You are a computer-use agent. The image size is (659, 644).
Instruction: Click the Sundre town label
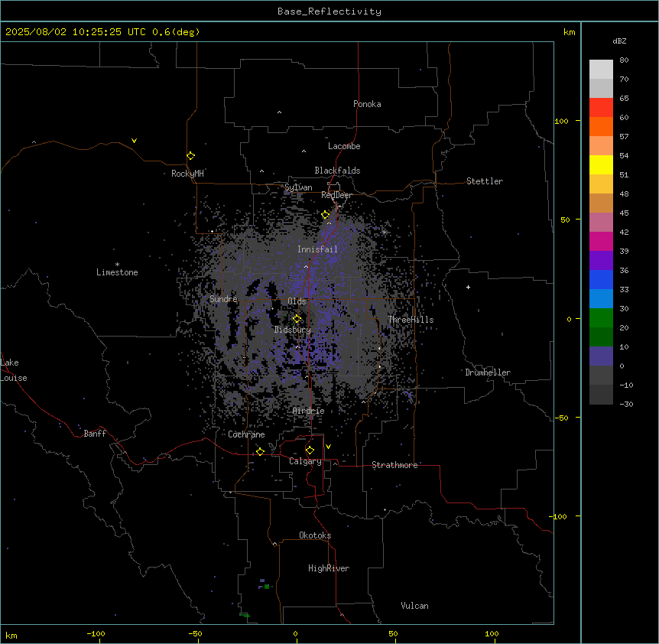(223, 299)
